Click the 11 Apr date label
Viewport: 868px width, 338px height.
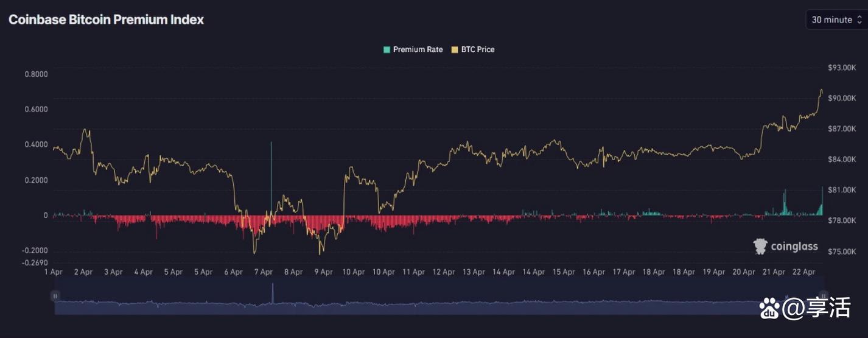coord(414,272)
